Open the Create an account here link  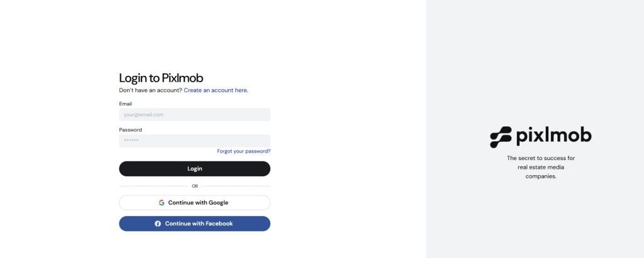click(216, 90)
